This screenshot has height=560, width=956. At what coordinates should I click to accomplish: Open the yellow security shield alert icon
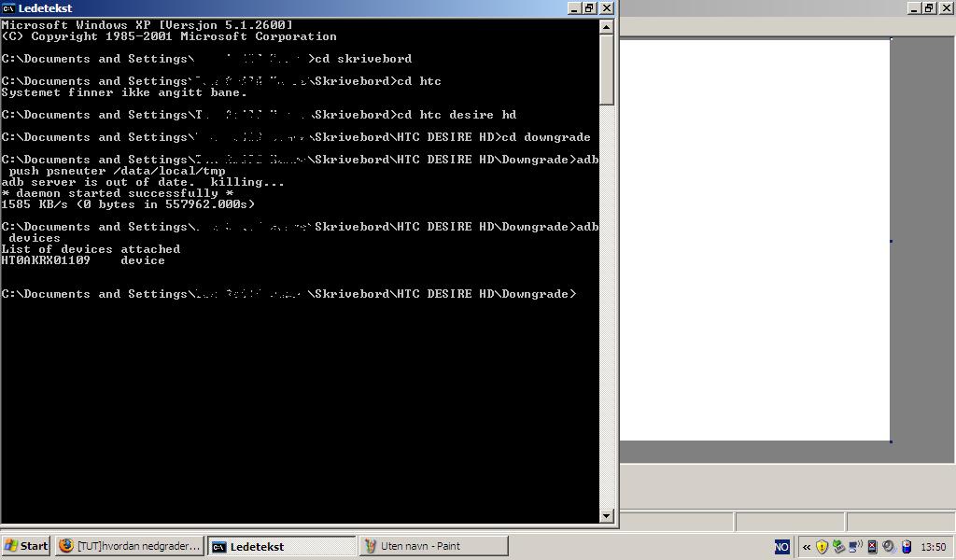[x=822, y=547]
